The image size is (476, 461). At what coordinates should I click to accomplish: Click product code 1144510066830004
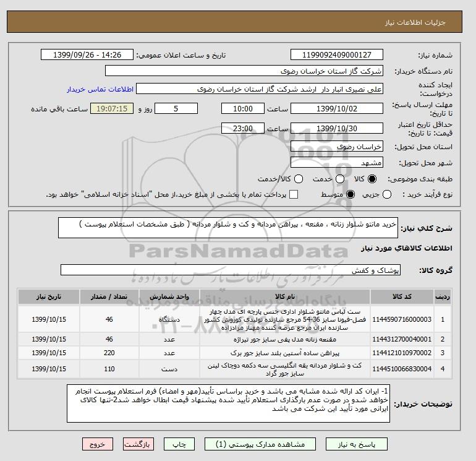click(x=402, y=369)
